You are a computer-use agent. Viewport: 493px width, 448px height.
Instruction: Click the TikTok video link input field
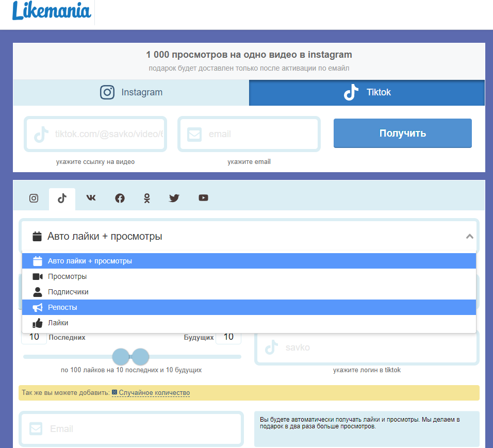(x=95, y=134)
